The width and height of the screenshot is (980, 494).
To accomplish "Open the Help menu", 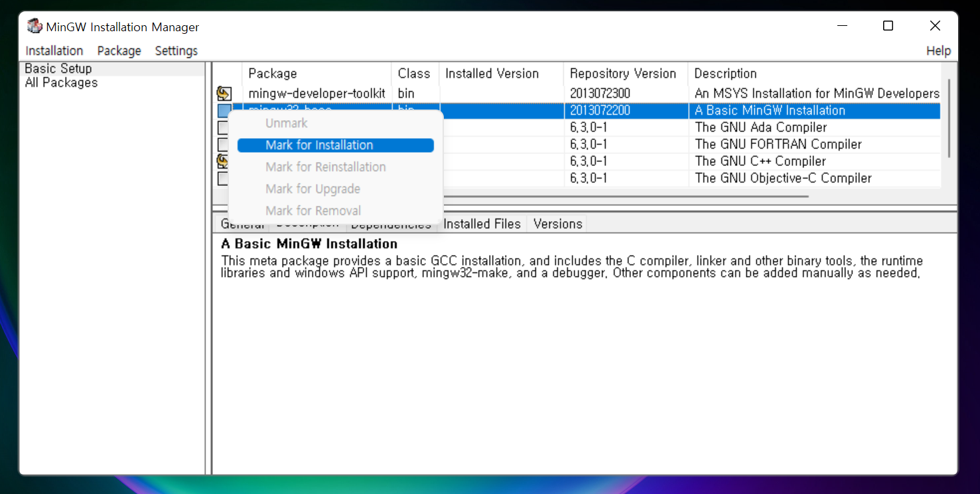I will 938,51.
